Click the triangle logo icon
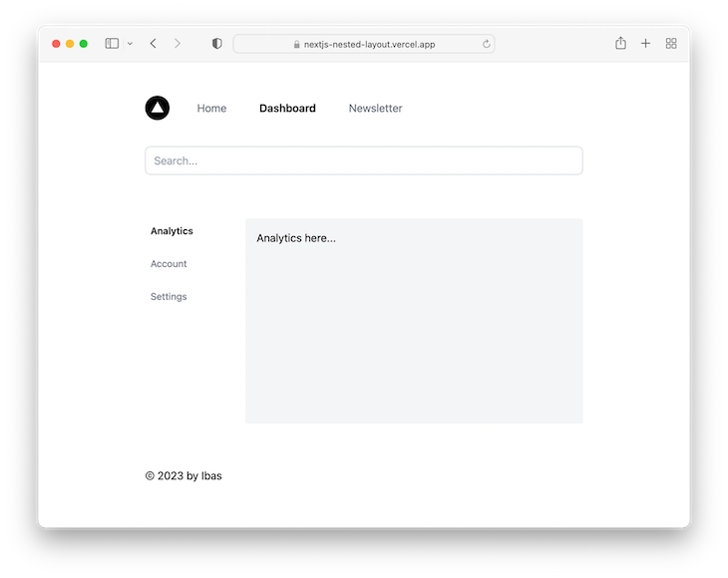Screen dimensions: 728x578 coord(157,108)
